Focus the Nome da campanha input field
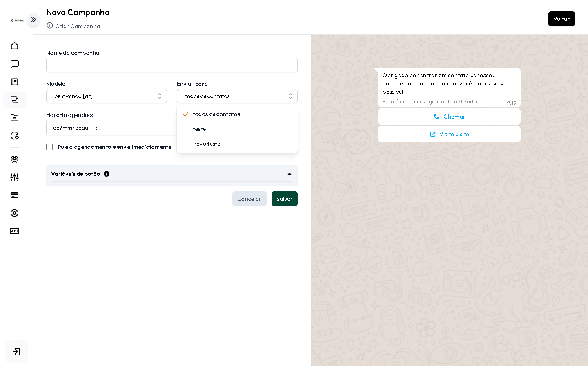 pyautogui.click(x=171, y=65)
